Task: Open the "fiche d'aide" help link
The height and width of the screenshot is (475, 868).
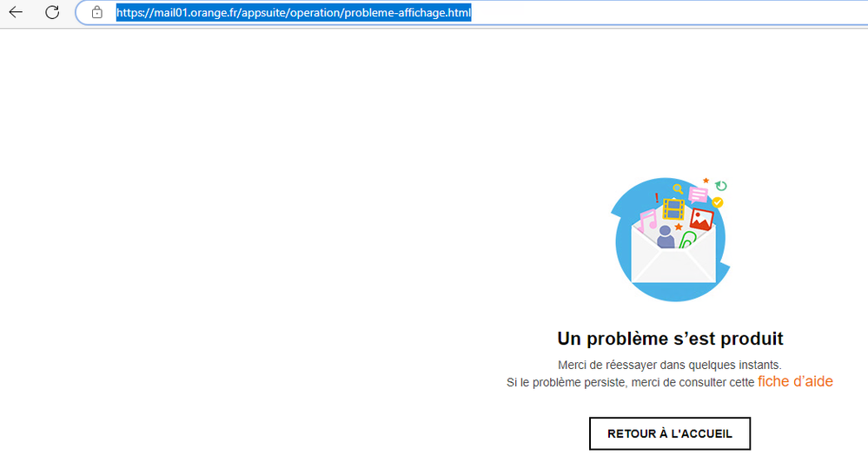Action: tap(795, 381)
